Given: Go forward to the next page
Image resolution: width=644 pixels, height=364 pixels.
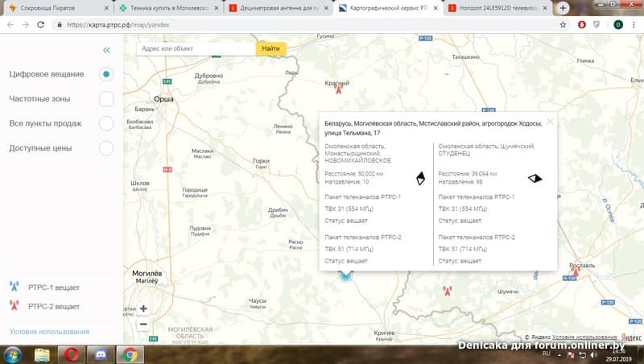Looking at the screenshot, I should [26, 25].
